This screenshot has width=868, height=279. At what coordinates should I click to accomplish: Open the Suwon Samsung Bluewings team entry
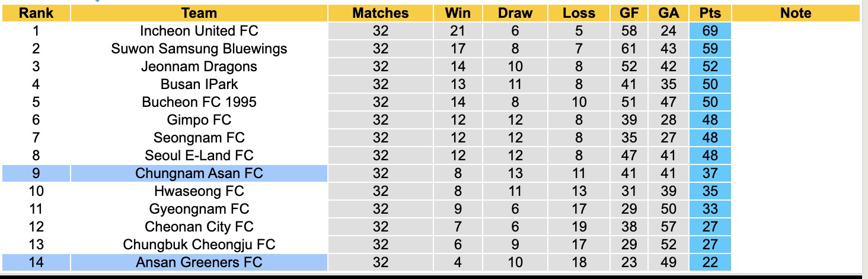(x=199, y=49)
